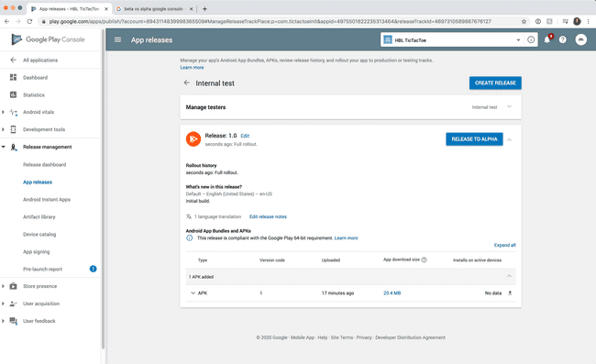Click the CREATE RELEASE button
Screen dimensions: 596x364
coord(495,83)
